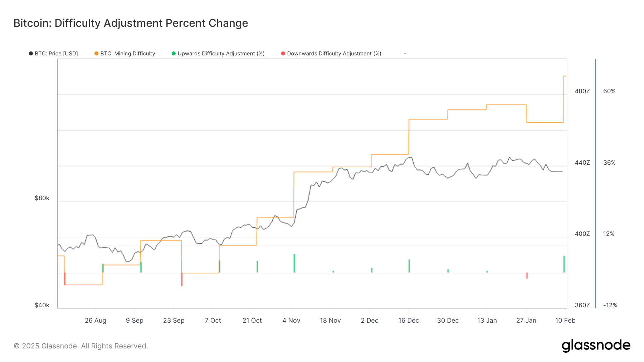644x362 pixels.
Task: Click the red downward bar near 23 Sep
Action: (182, 279)
